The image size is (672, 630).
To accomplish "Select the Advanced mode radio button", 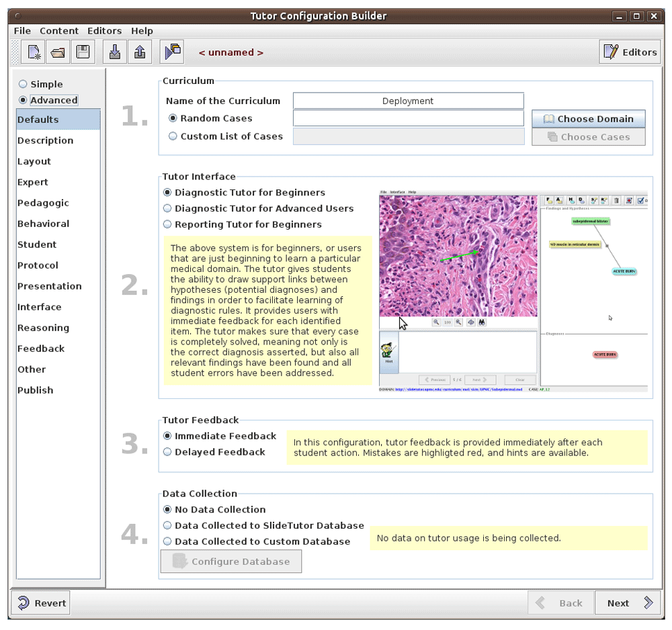I will pyautogui.click(x=48, y=100).
